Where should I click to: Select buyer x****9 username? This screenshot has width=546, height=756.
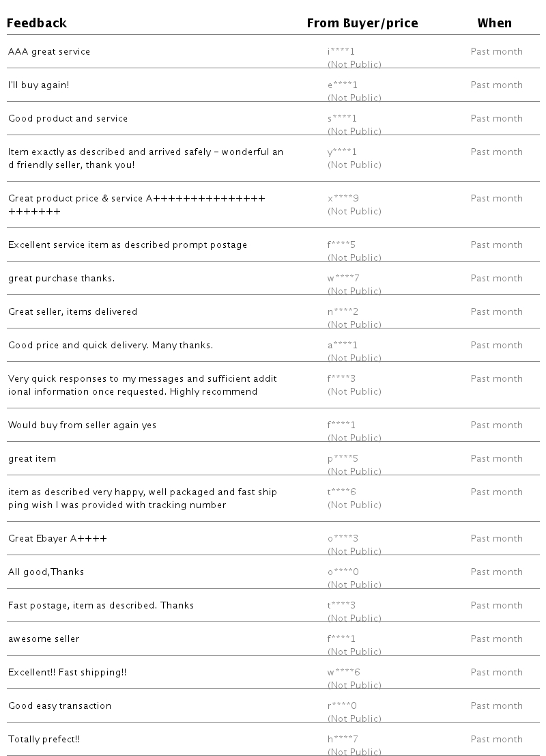(343, 199)
